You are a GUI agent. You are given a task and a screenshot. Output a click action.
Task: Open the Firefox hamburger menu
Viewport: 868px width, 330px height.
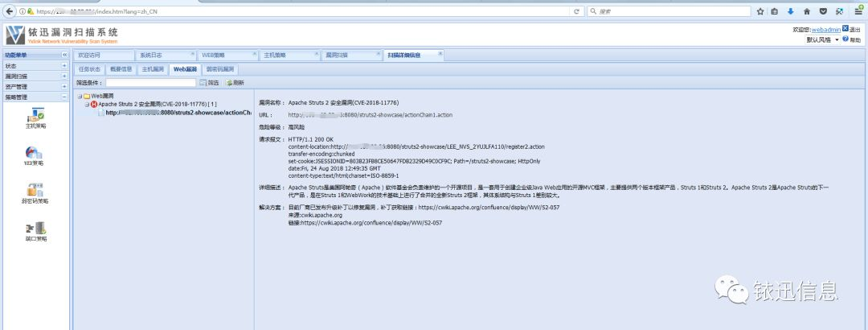click(x=858, y=11)
